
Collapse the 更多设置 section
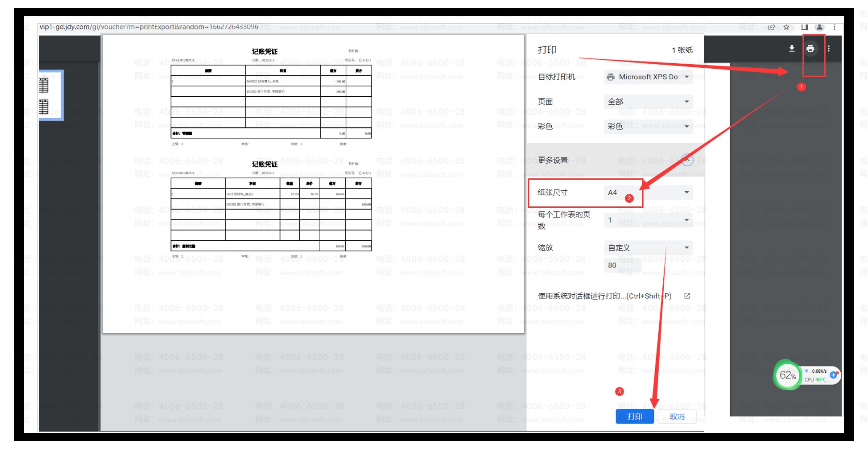pyautogui.click(x=687, y=160)
